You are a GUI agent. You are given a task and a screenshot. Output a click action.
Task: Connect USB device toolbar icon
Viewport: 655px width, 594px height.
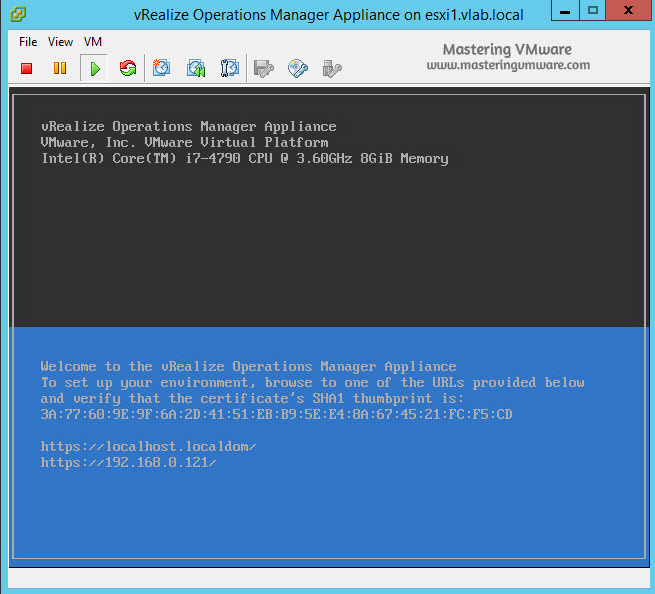coord(332,69)
